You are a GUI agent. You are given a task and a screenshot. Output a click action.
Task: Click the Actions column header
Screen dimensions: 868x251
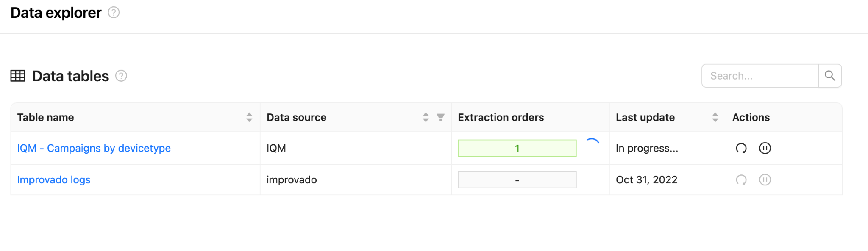tap(751, 117)
